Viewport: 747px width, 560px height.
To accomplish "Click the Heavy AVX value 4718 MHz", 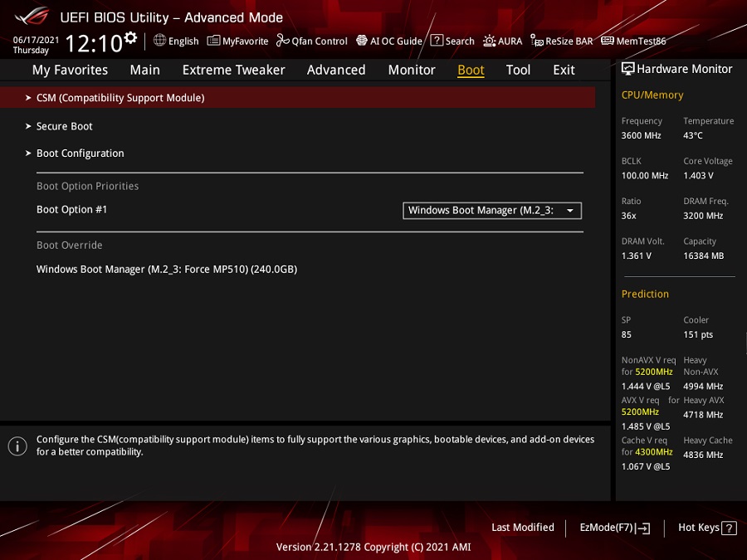I will pos(703,415).
